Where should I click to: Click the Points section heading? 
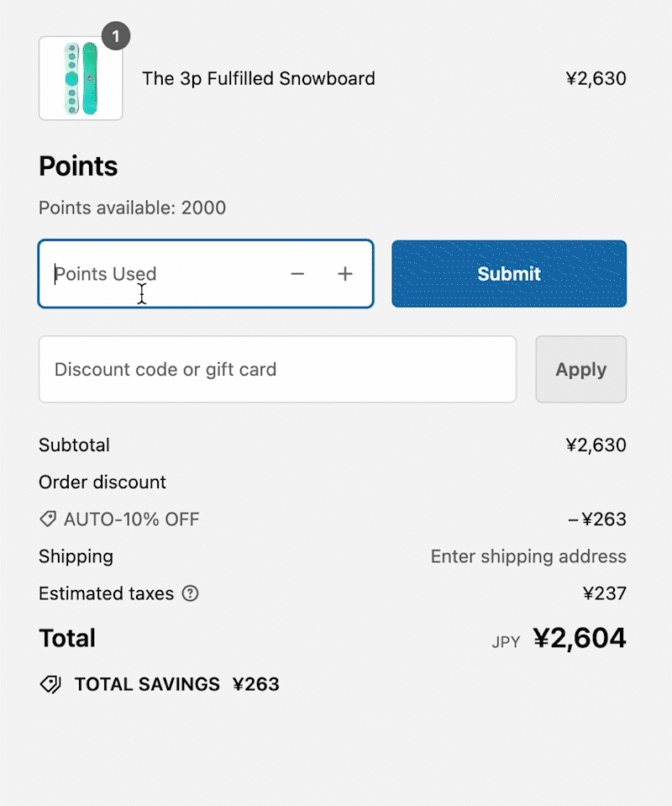pos(78,166)
